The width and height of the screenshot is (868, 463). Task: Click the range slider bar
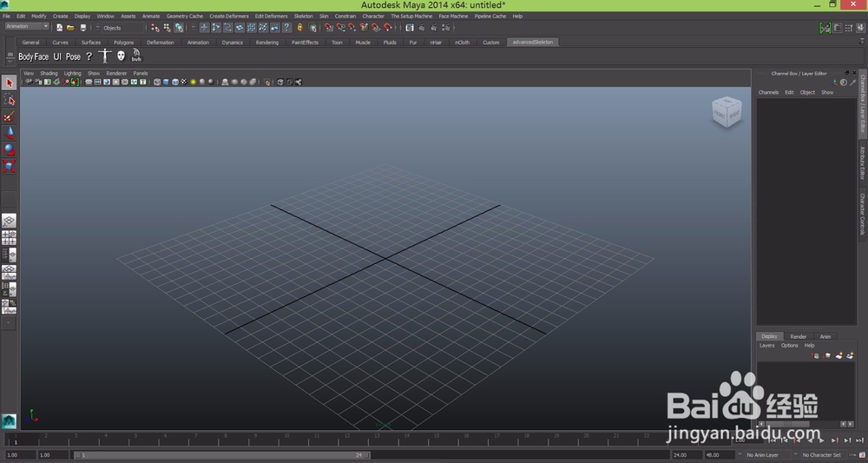[221, 455]
